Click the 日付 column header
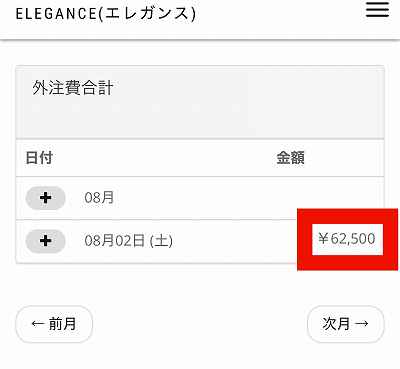 point(39,158)
